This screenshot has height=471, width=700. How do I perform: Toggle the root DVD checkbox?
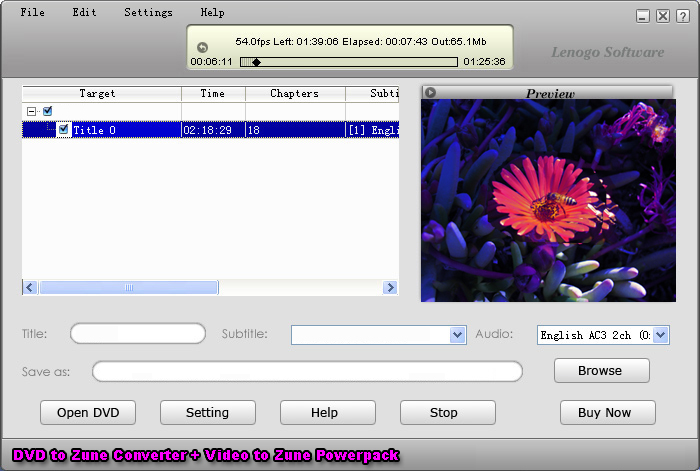pos(47,111)
